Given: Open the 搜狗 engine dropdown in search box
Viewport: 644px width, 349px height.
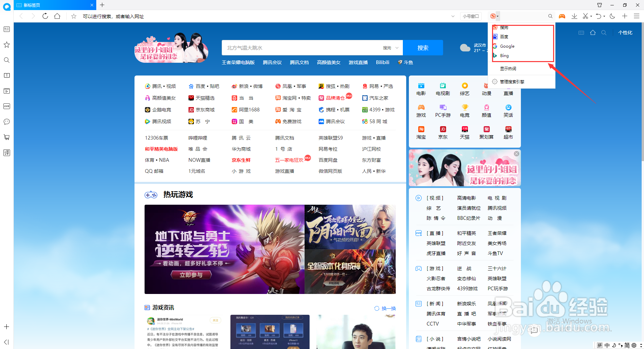Looking at the screenshot, I should click(391, 48).
